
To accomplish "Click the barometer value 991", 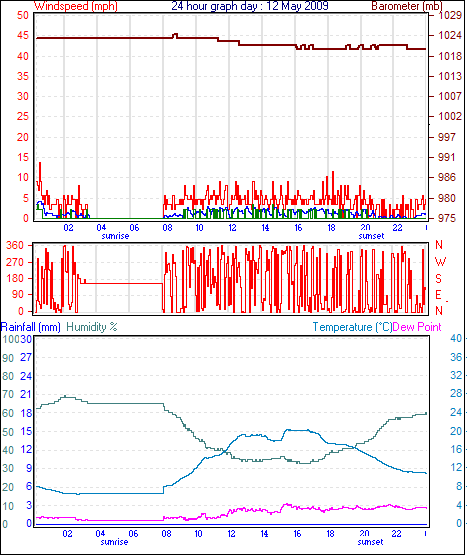I will [x=447, y=157].
